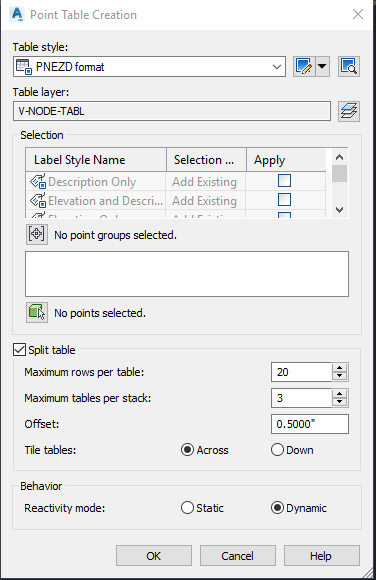Click the Table layer V-NODE-TABL field
This screenshot has height=580, width=376.
[172, 111]
